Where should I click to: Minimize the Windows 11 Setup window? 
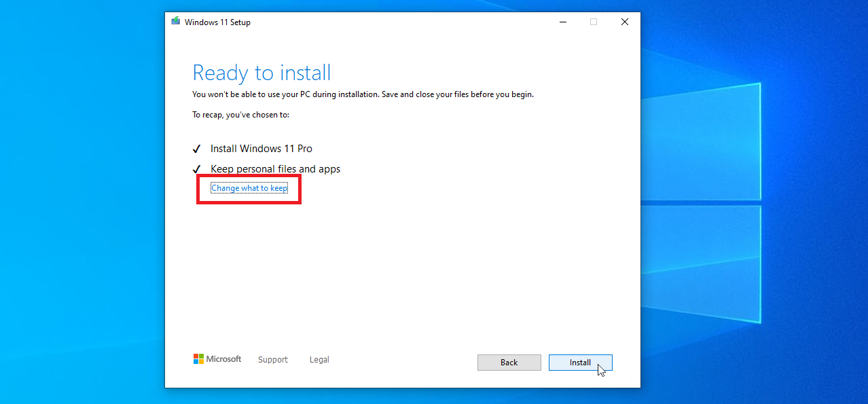click(563, 22)
